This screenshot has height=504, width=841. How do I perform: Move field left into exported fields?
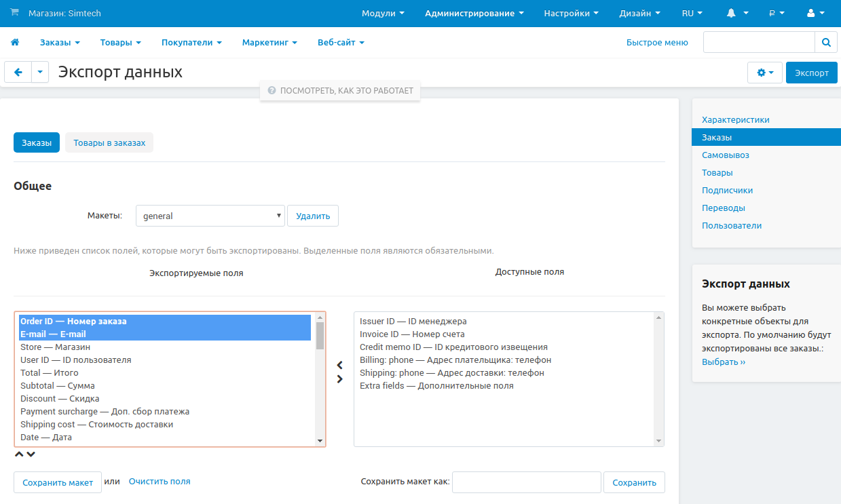click(340, 365)
